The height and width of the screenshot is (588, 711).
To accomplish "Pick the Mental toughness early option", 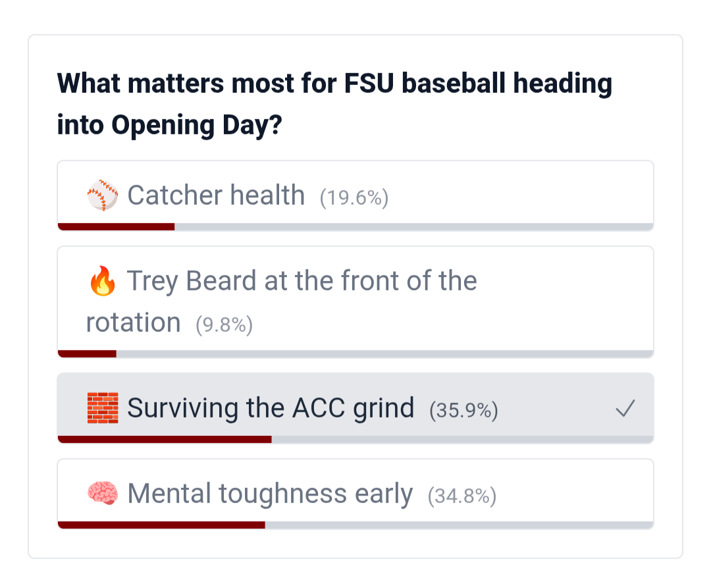I will [x=270, y=494].
